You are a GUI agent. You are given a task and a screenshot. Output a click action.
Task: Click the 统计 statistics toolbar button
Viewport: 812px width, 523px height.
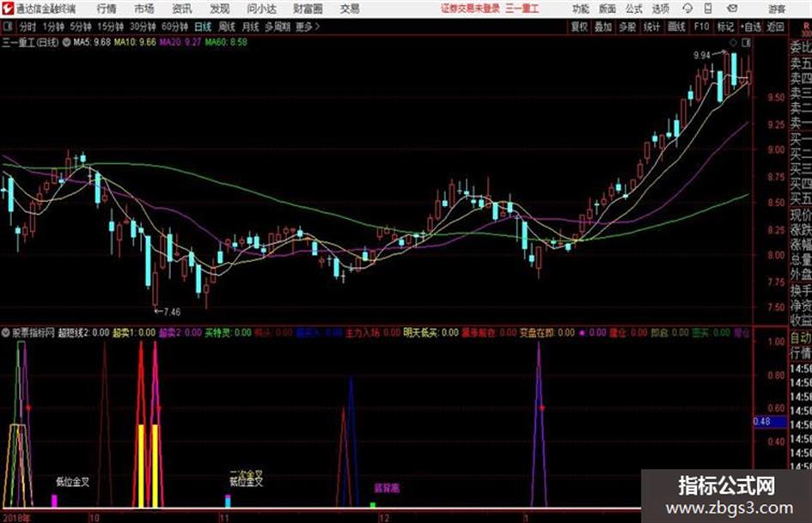[651, 27]
